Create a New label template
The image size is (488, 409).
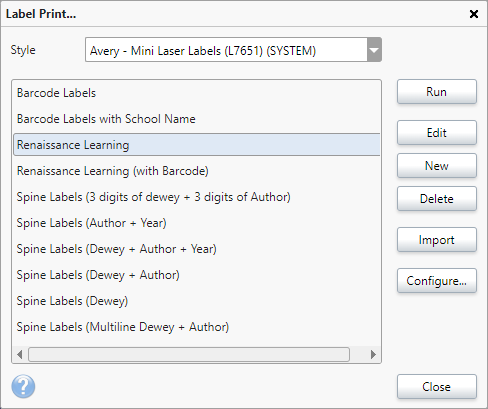[437, 166]
